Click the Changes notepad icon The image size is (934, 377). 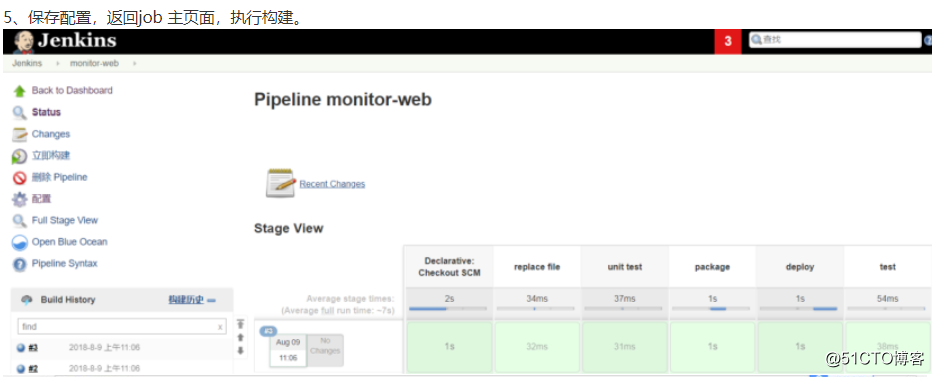click(20, 135)
